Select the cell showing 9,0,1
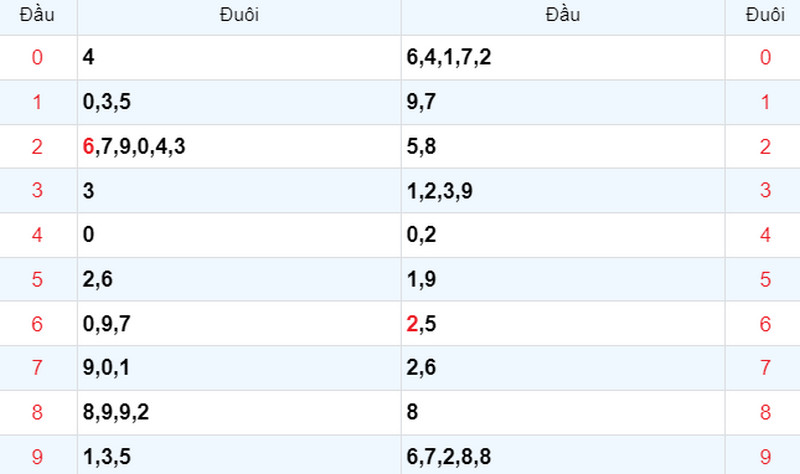This screenshot has width=800, height=474. pos(239,368)
